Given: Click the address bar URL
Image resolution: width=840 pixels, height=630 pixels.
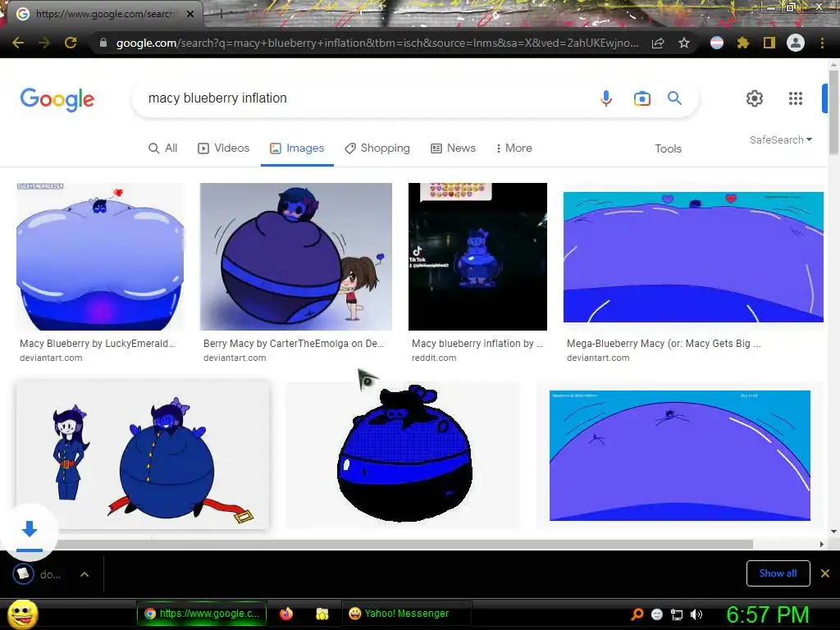Looking at the screenshot, I should [377, 43].
